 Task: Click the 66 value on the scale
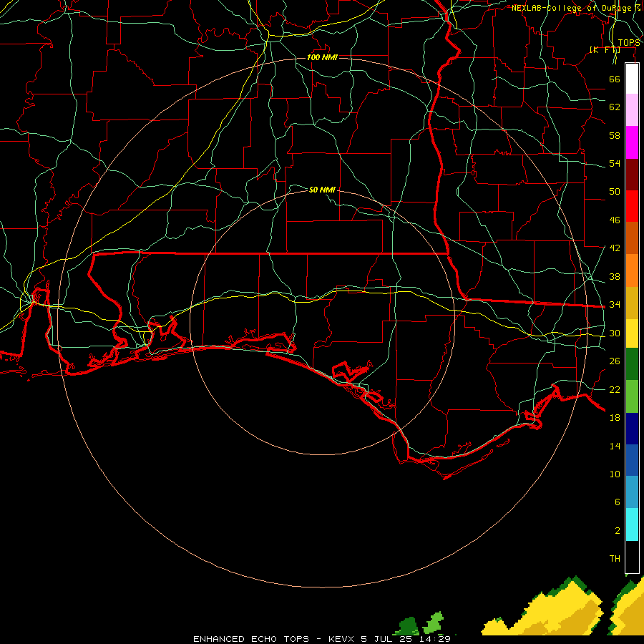tap(615, 79)
